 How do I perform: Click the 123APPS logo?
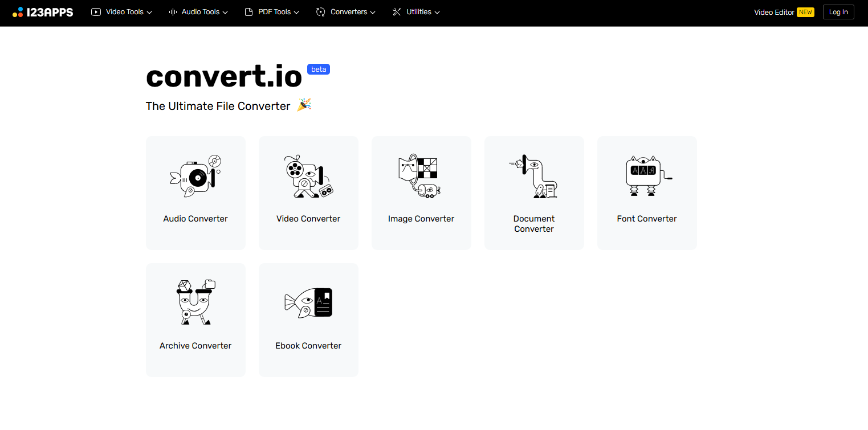(43, 12)
